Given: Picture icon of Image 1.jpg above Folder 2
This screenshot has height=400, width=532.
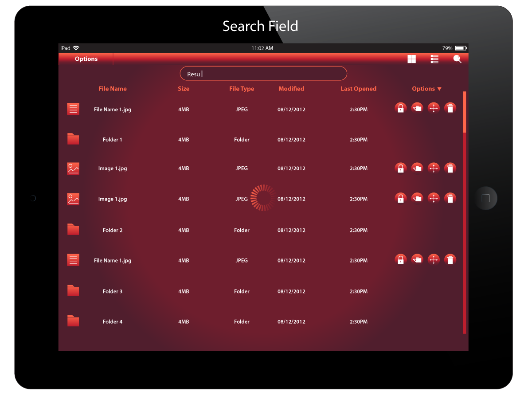Looking at the screenshot, I should 73,199.
